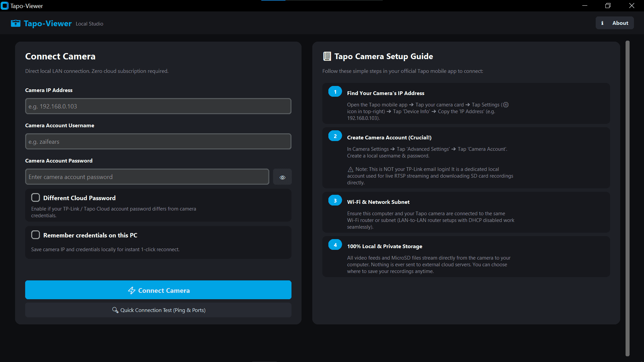Click the Camera IP Address label
The height and width of the screenshot is (362, 644).
(49, 90)
